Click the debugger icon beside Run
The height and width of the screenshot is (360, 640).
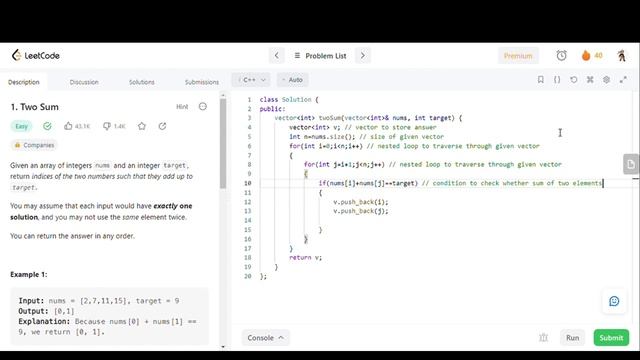[543, 338]
